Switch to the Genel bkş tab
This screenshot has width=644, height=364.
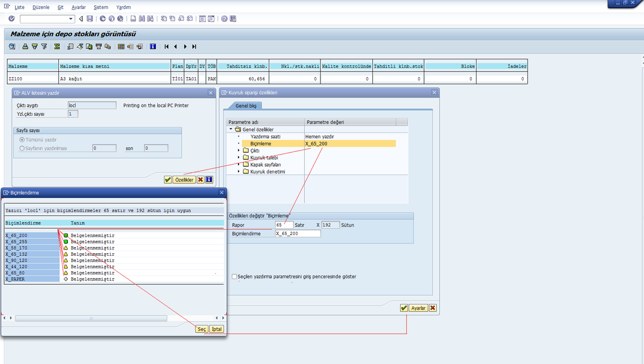point(246,106)
